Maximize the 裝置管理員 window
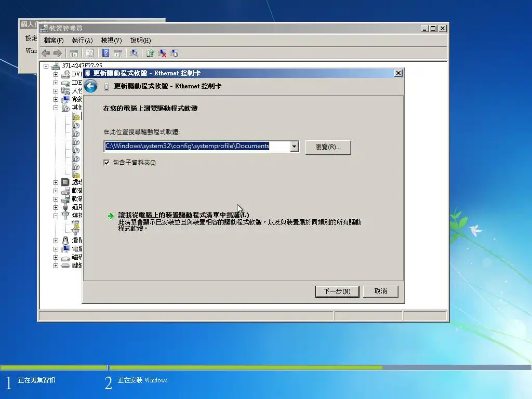532x399 pixels. click(433, 29)
